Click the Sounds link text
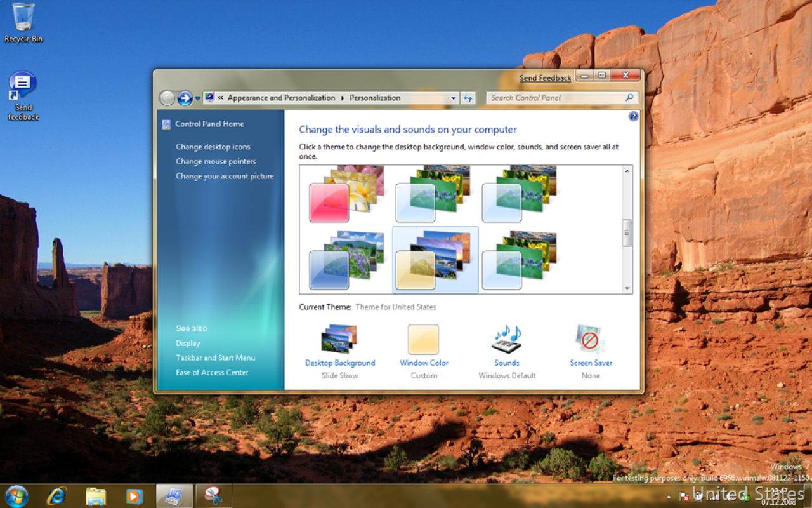812x508 pixels. click(507, 363)
